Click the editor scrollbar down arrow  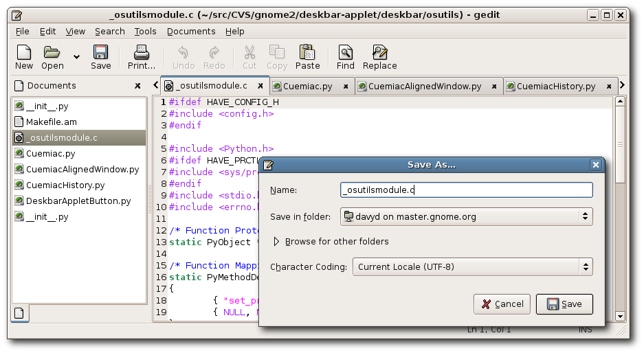620,317
